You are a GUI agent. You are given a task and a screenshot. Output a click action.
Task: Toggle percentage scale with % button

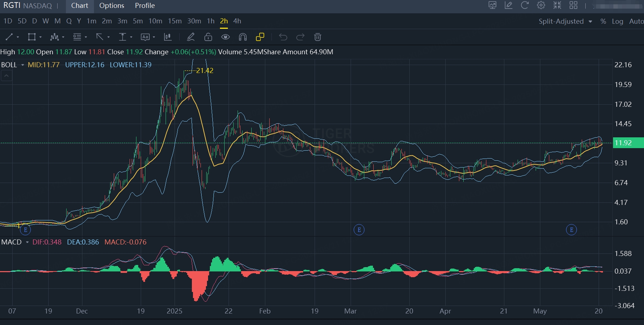pyautogui.click(x=603, y=21)
